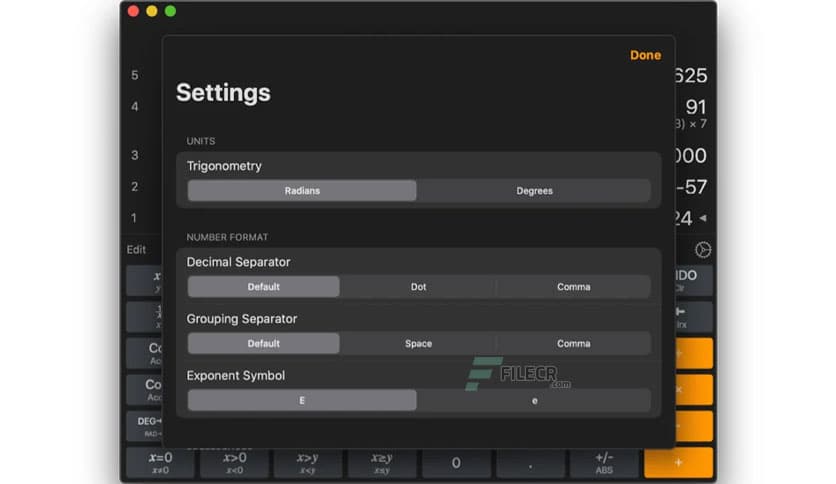The height and width of the screenshot is (484, 836).
Task: Choose Dot as decimal separator
Action: pyautogui.click(x=418, y=287)
